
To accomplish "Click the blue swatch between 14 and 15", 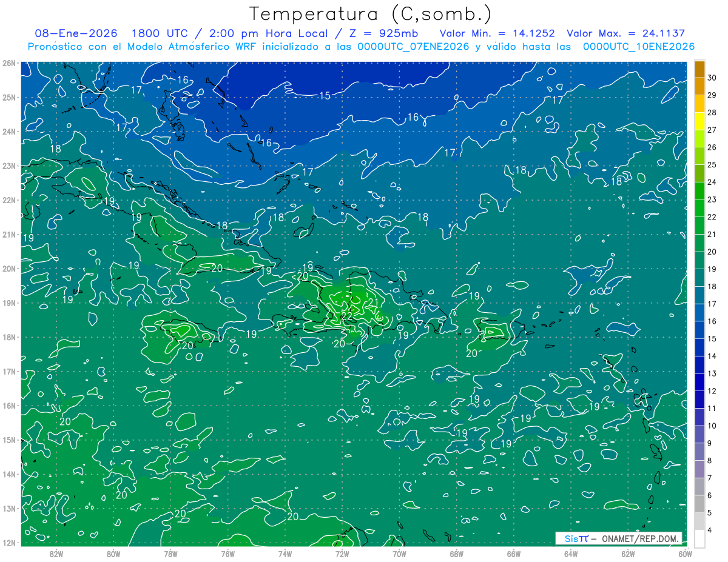I will 699,347.
